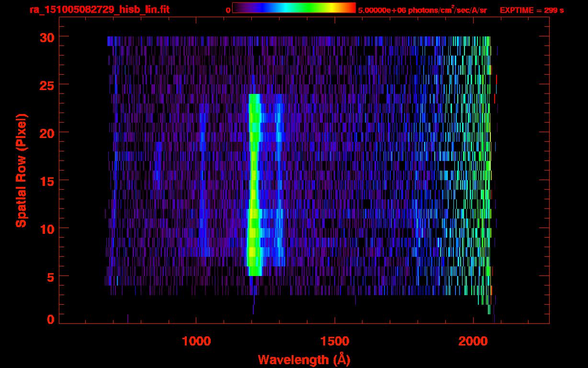Click the 1000 wavelength tick label

tap(196, 341)
